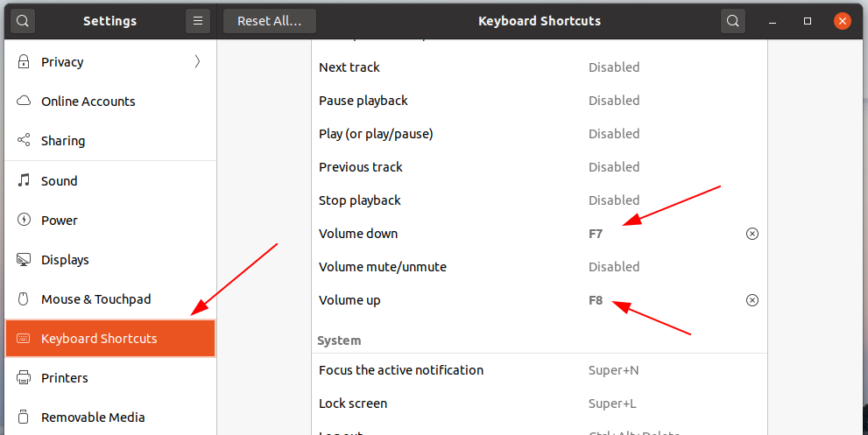Click the Online Accounts cloud icon
This screenshot has height=435, width=868.
point(24,101)
